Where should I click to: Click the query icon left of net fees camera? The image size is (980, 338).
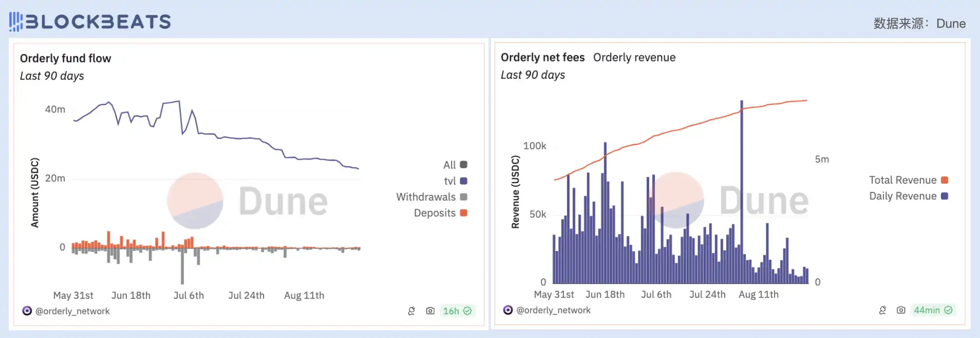pos(882,310)
